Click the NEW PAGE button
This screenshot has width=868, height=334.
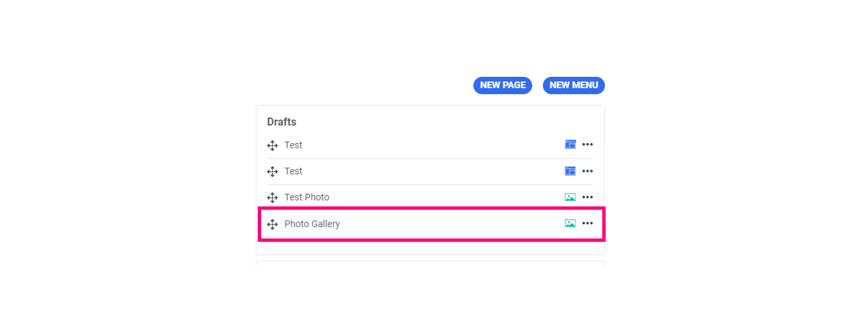pos(502,86)
